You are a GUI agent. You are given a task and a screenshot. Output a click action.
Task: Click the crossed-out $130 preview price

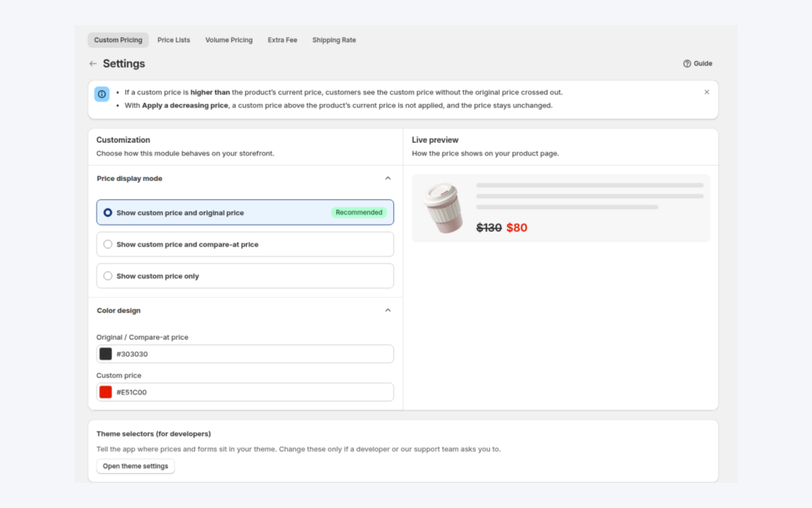488,228
